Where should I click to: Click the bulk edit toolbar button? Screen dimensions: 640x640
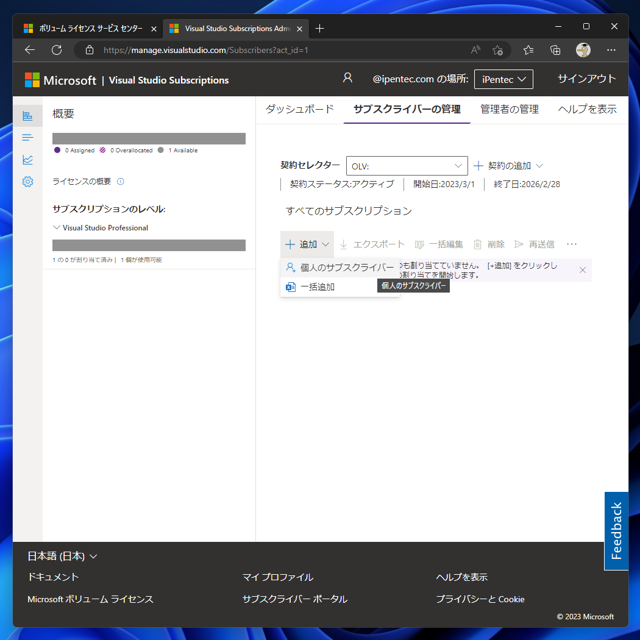[439, 244]
